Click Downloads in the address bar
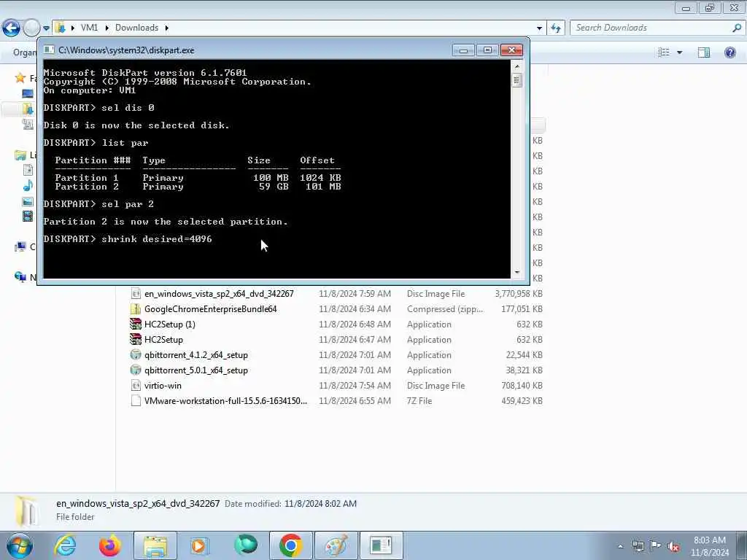The image size is (747, 560). coord(136,28)
